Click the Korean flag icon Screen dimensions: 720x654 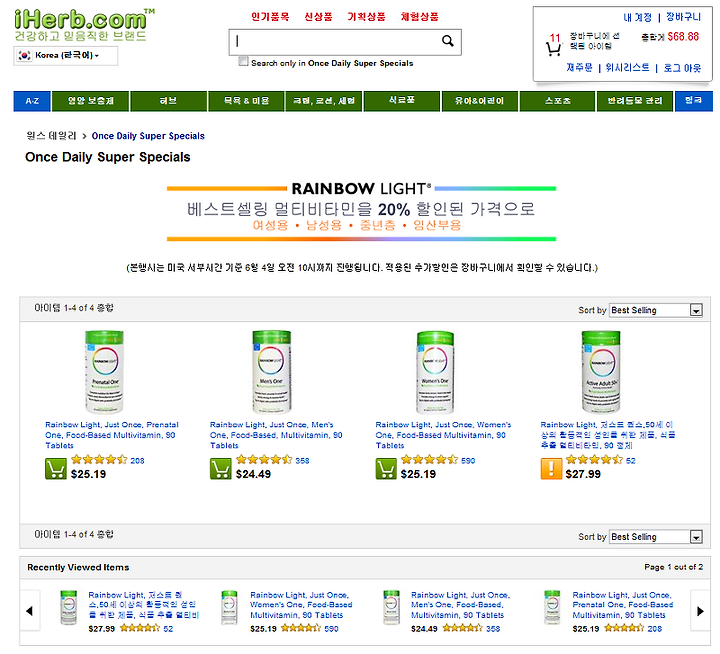tap(24, 56)
